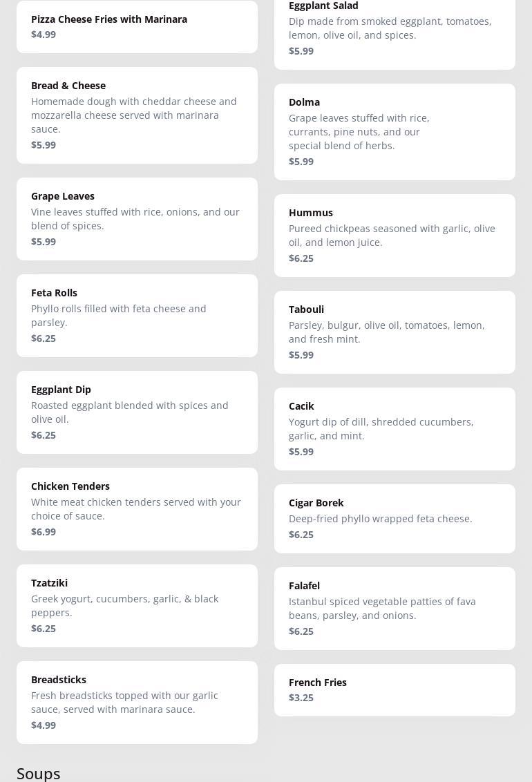Open the Breadsticks item details

pos(137,702)
